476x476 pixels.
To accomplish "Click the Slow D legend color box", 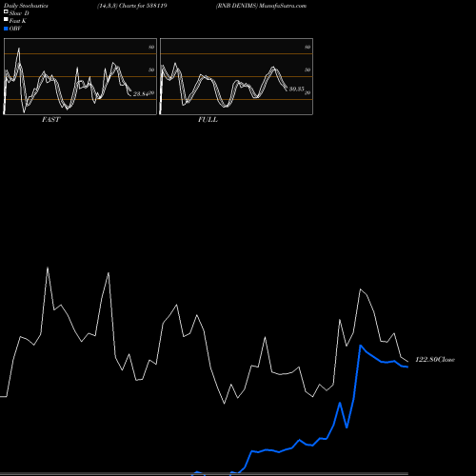I will pyautogui.click(x=6, y=12).
